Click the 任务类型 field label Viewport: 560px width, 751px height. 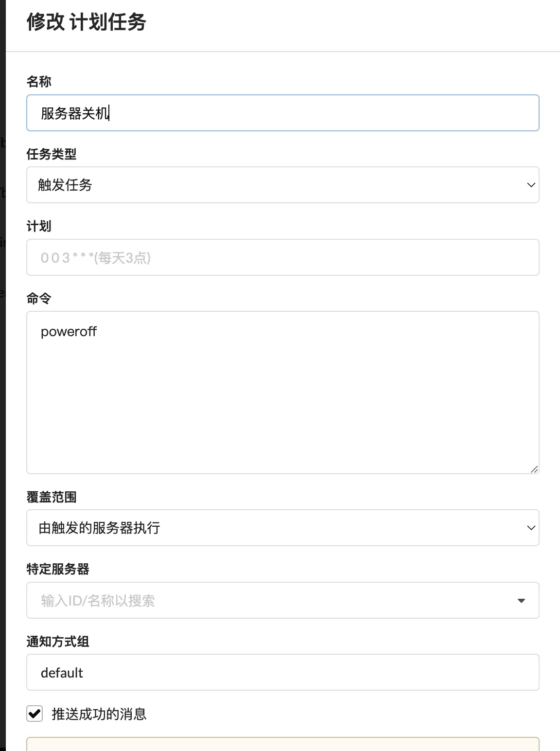(52, 154)
